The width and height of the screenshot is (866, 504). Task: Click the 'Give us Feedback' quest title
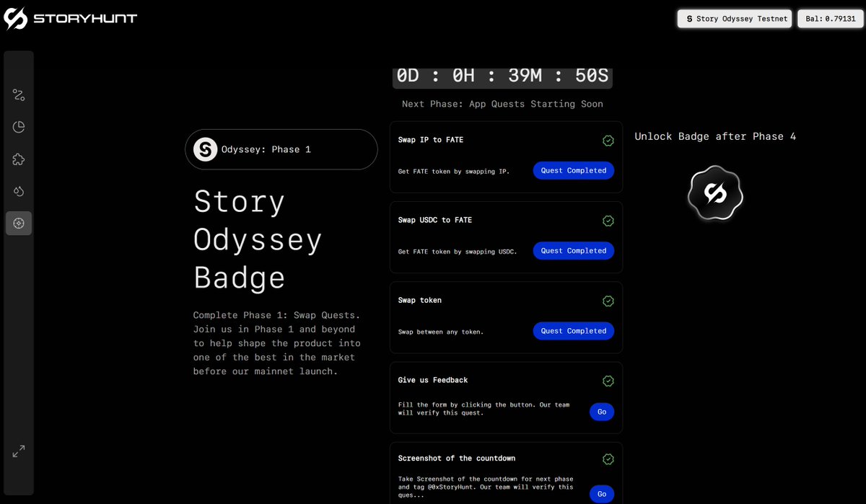pyautogui.click(x=433, y=380)
